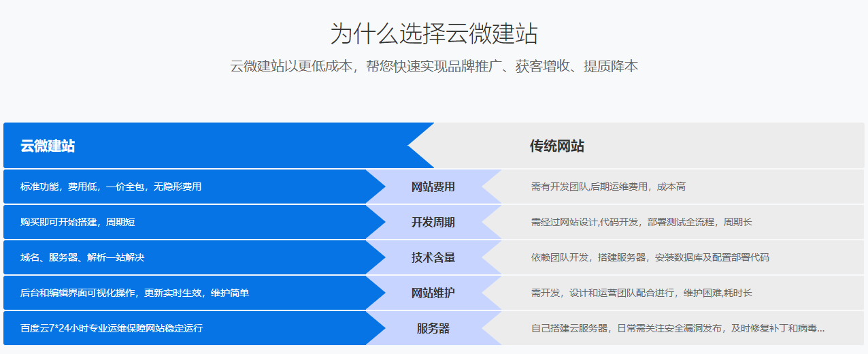Click the 开发周期 row label

tap(433, 222)
